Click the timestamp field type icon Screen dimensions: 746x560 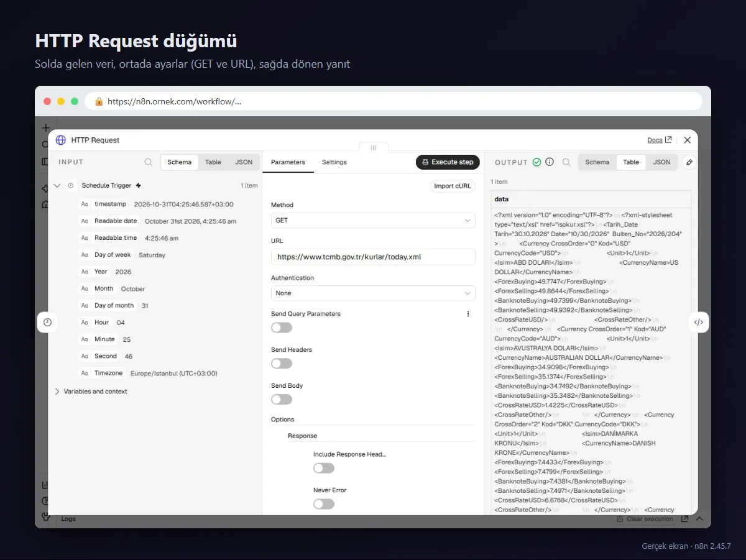pyautogui.click(x=85, y=204)
